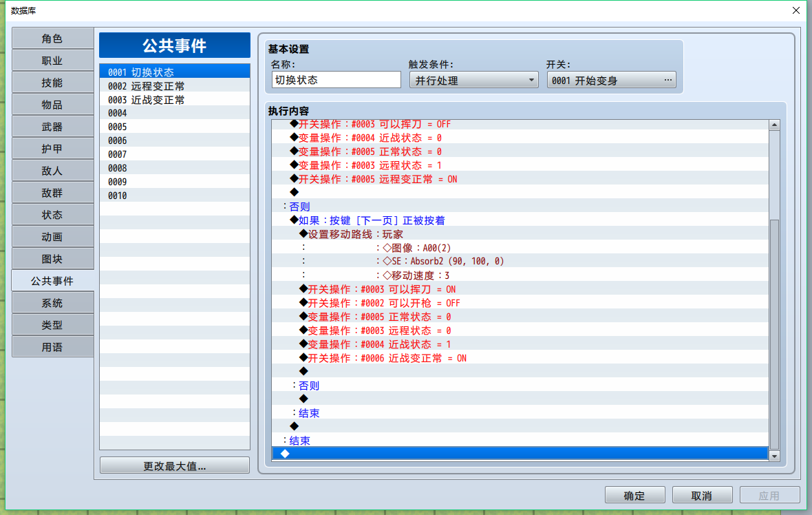Select empty common event 0008

point(175,168)
